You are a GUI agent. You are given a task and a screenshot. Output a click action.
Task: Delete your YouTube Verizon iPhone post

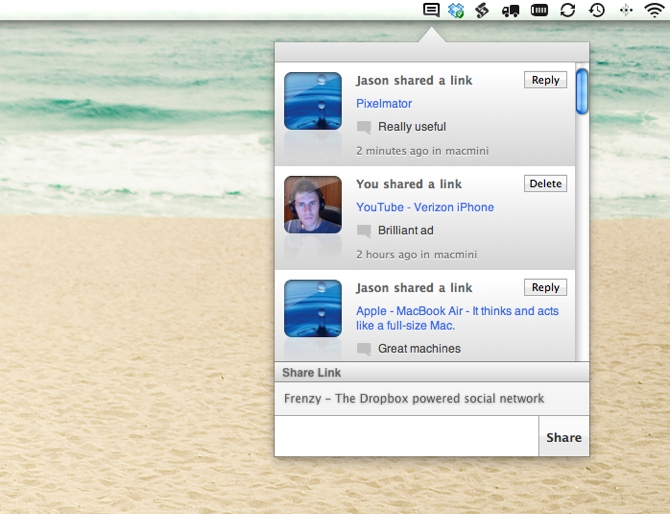545,184
